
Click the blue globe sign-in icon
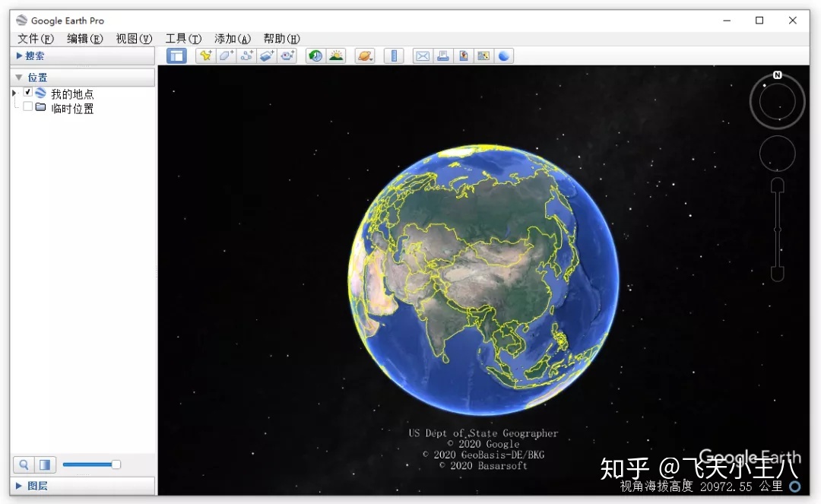(x=504, y=55)
